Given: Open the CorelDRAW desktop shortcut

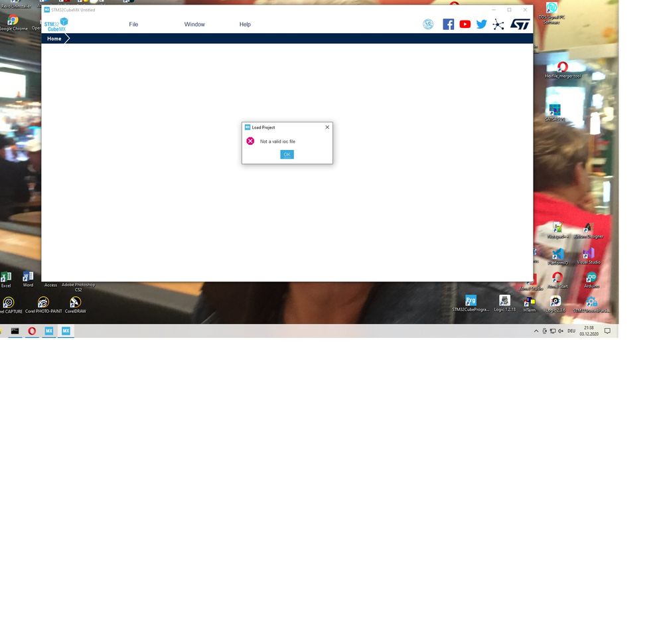Looking at the screenshot, I should pyautogui.click(x=75, y=305).
